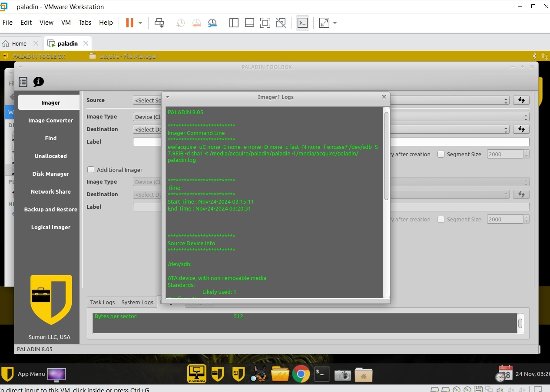This screenshot has height=392, width=550.
Task: Open the power options dropdown next to pause
Action: pos(140,23)
